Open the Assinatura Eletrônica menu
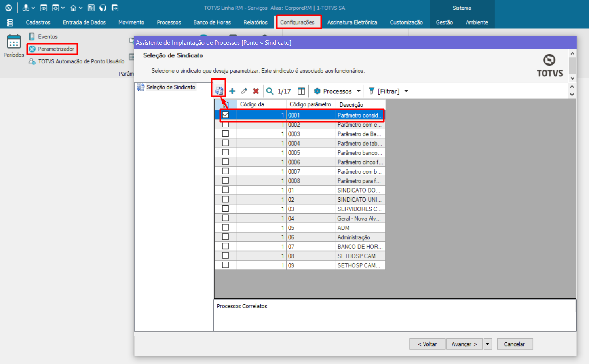Screen dimensions: 589x364 click(x=352, y=23)
